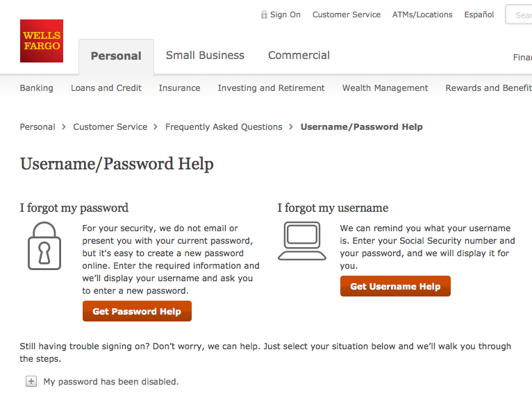
Task: Open the Personal tab
Action: coord(116,56)
